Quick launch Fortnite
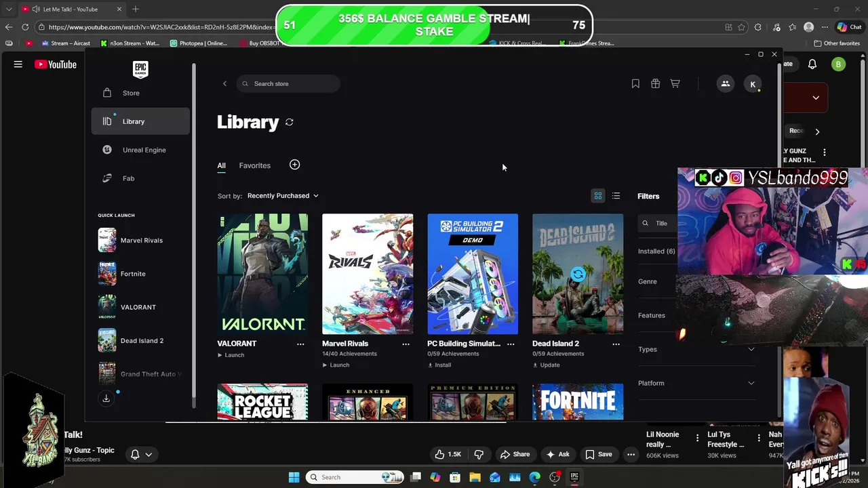Viewport: 868px width, 488px height. pyautogui.click(x=140, y=274)
